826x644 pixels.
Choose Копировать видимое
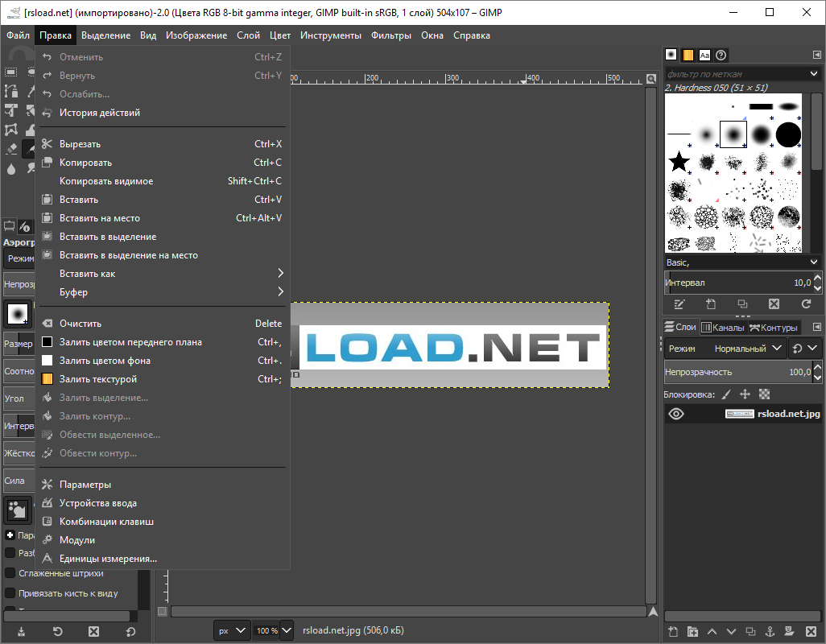(163, 180)
